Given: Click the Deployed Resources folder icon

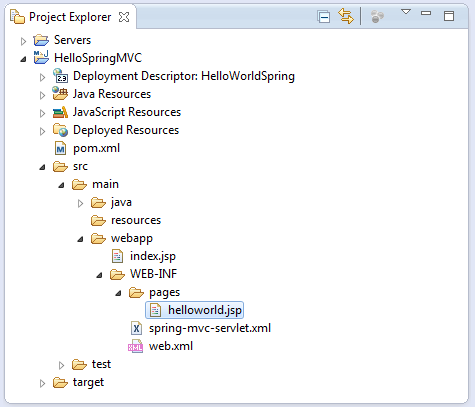Looking at the screenshot, I should (x=60, y=130).
